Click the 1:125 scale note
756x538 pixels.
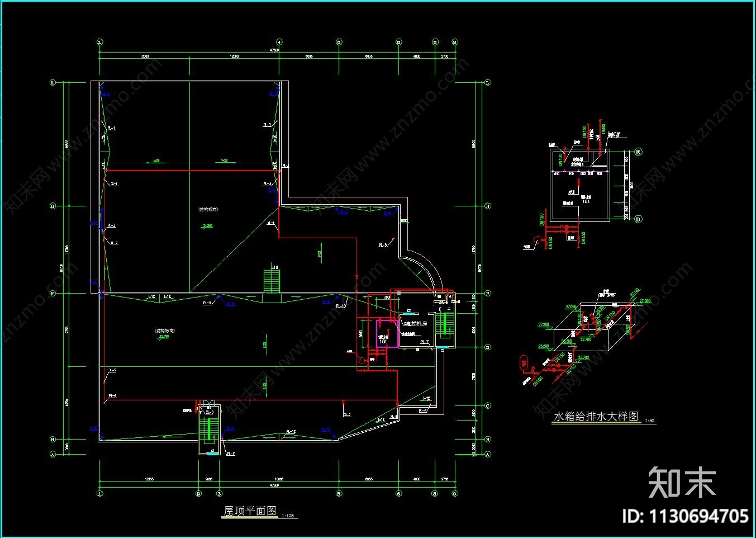click(288, 516)
